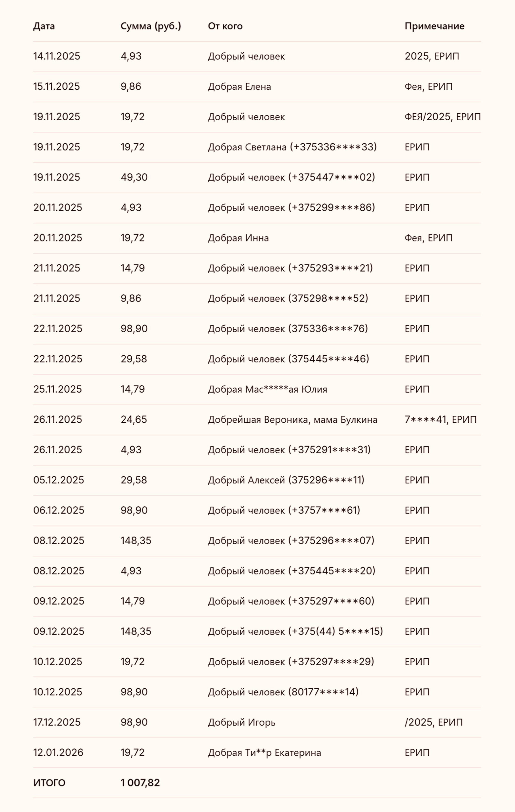Click donor "Добрый Алексей (375296****11)"
Image resolution: width=515 pixels, height=812 pixels.
pos(286,480)
